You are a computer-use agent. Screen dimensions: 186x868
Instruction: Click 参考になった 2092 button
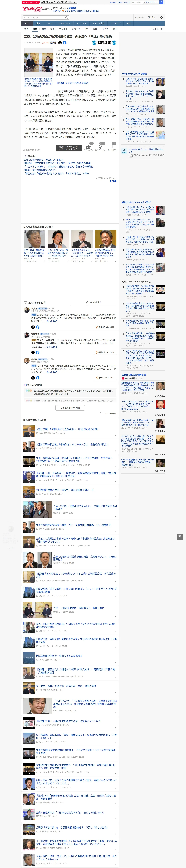tap(105, 327)
